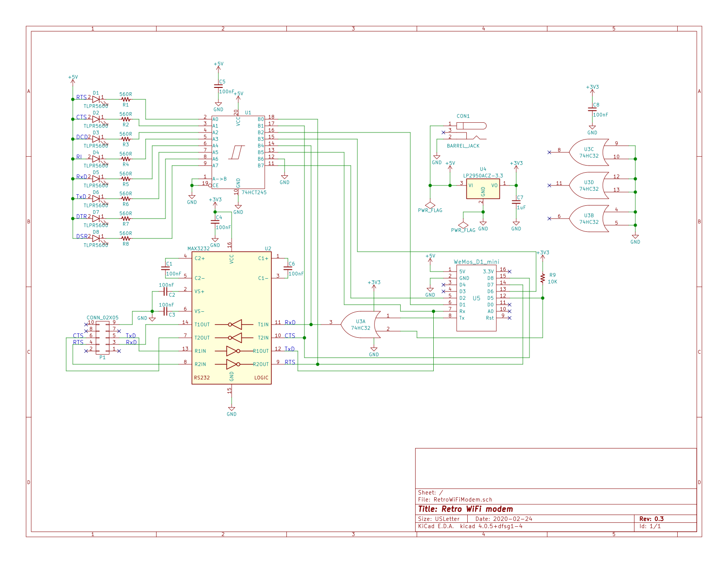The width and height of the screenshot is (728, 563).
Task: Click the C6 capacitor symbol
Action: [288, 268]
